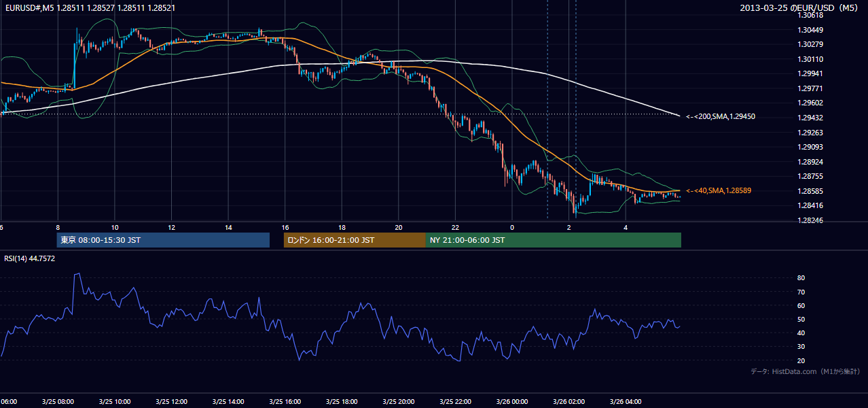The height and width of the screenshot is (408, 868).
Task: Click RSI axis level 20
Action: (x=801, y=360)
